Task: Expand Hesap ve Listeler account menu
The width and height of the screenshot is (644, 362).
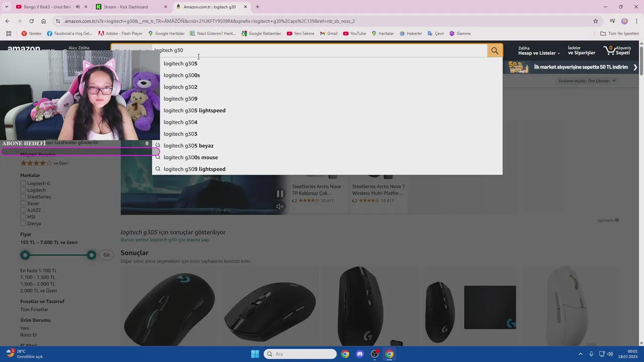Action: 539,50
